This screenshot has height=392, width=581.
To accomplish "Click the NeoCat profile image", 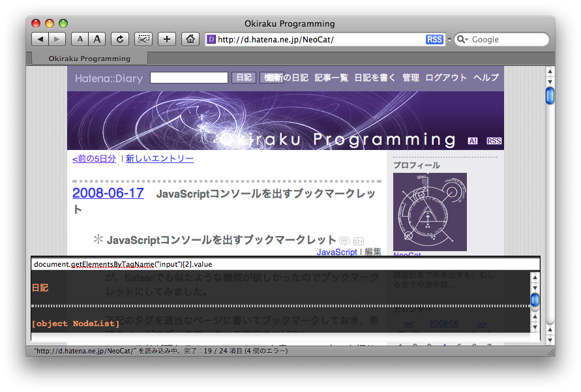I will 429,212.
